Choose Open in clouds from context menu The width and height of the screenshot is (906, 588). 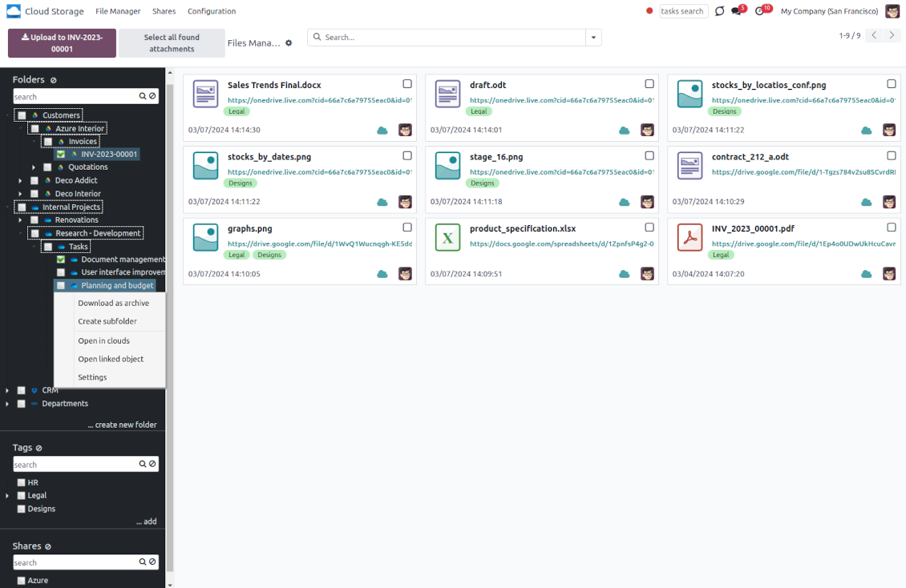pyautogui.click(x=104, y=341)
